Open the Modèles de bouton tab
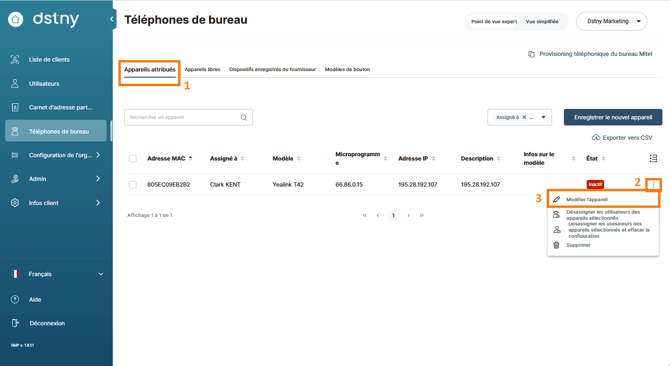670x366 pixels. (347, 69)
